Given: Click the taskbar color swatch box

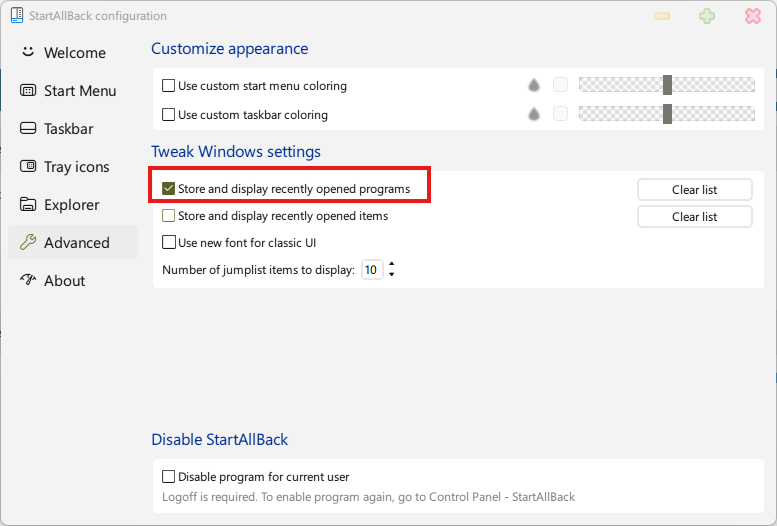Looking at the screenshot, I should (x=560, y=114).
